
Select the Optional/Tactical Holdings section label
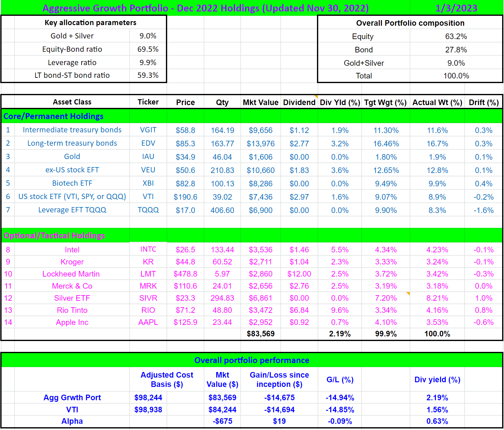(x=54, y=236)
